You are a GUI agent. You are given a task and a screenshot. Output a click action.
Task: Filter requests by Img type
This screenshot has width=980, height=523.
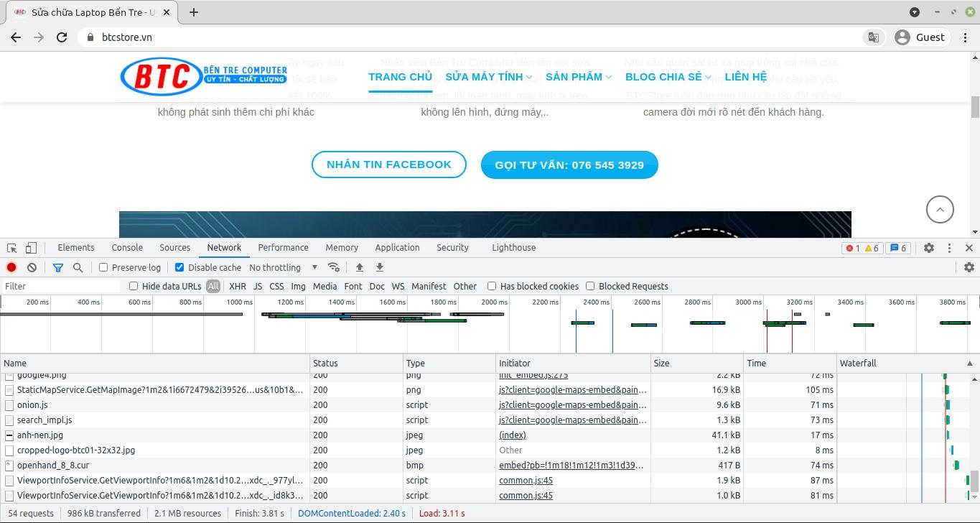[298, 286]
